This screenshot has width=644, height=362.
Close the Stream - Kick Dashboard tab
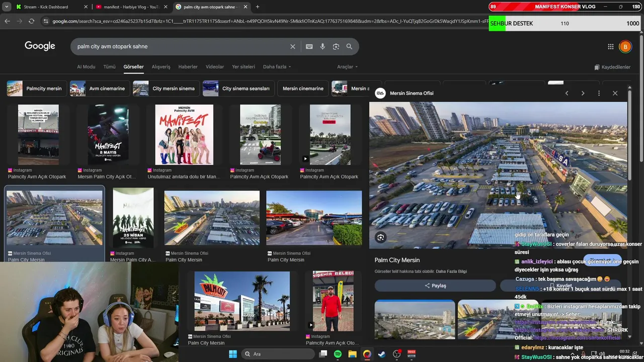tap(86, 7)
